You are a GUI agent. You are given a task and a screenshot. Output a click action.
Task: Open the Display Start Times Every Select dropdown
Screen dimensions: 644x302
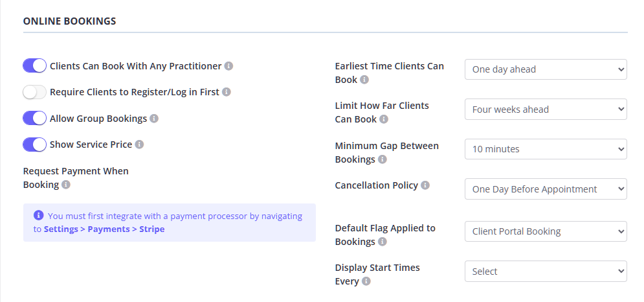tap(546, 272)
